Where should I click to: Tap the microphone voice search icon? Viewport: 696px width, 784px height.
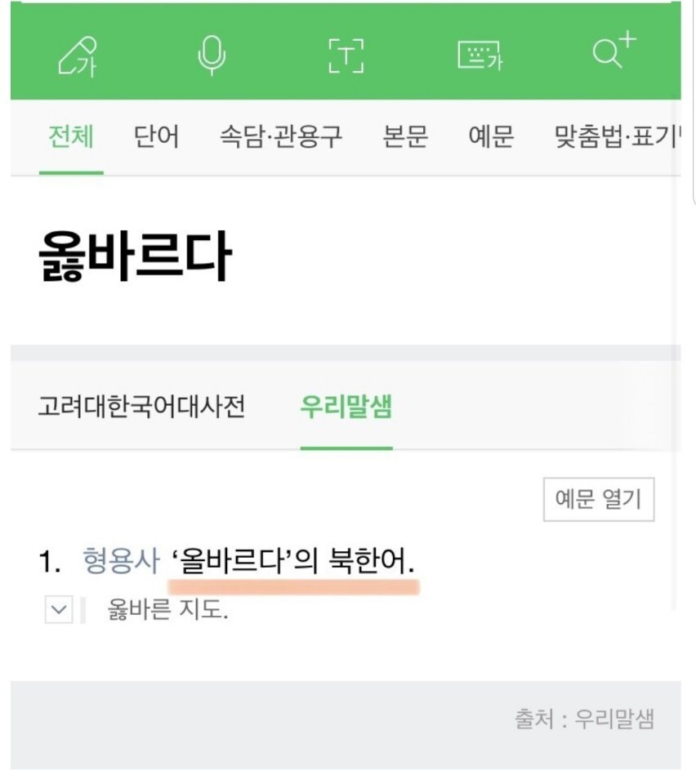pyautogui.click(x=212, y=56)
